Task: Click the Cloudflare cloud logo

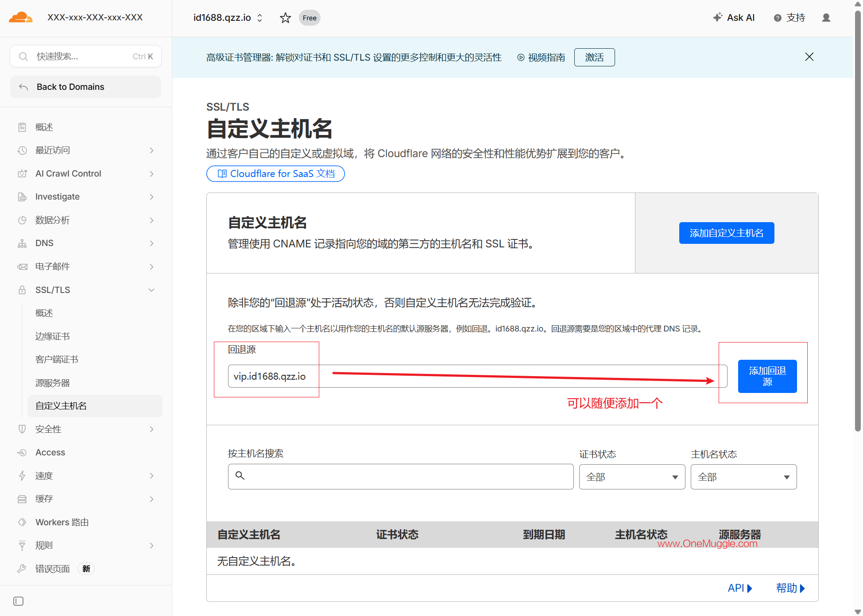Action: pos(20,18)
